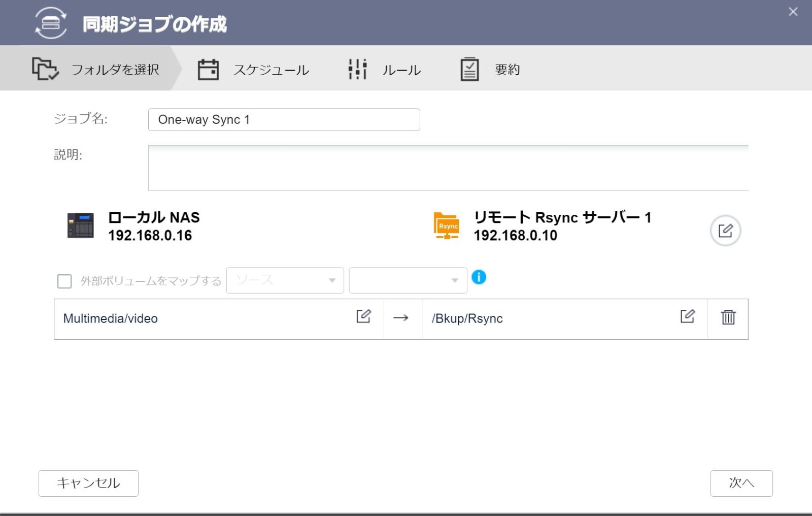
Task: Enable the 外部ボリュームをマップする checkbox
Action: click(x=64, y=281)
